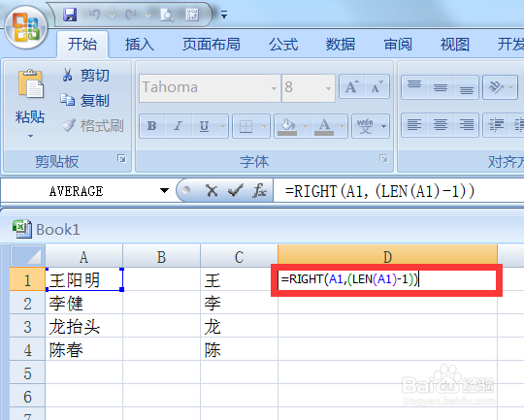Open 剪贴板 dialog launcher
The width and height of the screenshot is (524, 420).
[122, 159]
